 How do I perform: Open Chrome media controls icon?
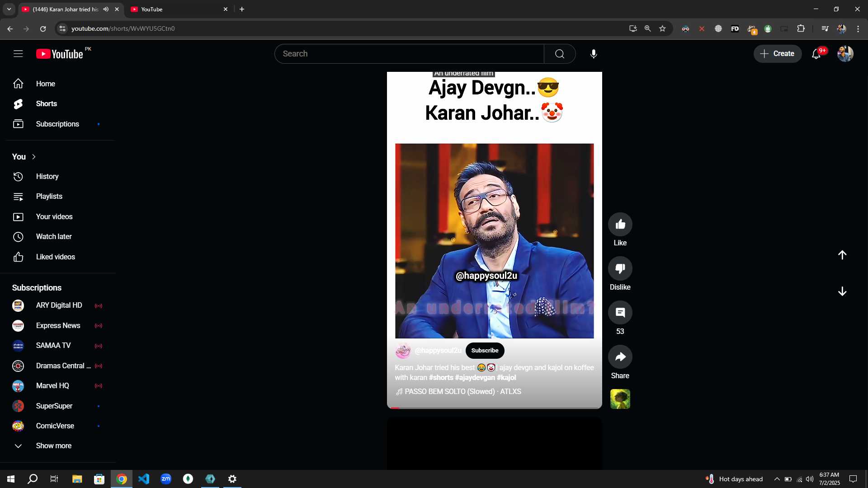point(825,28)
